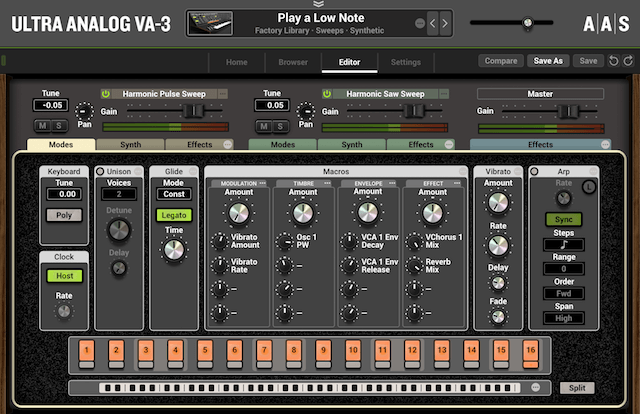Viewport: 640px width, 414px height.
Task: Open the first layer's Synth tab
Action: 131,145
